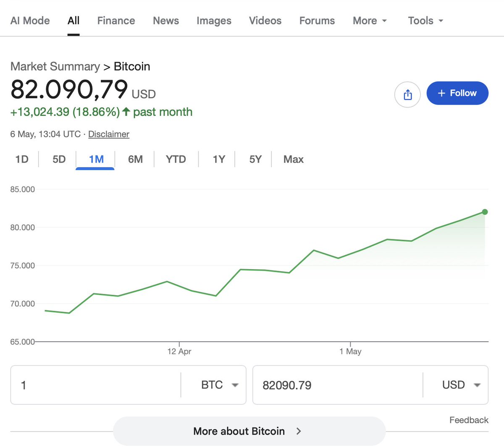Click the 82.090,79 price value

point(69,89)
